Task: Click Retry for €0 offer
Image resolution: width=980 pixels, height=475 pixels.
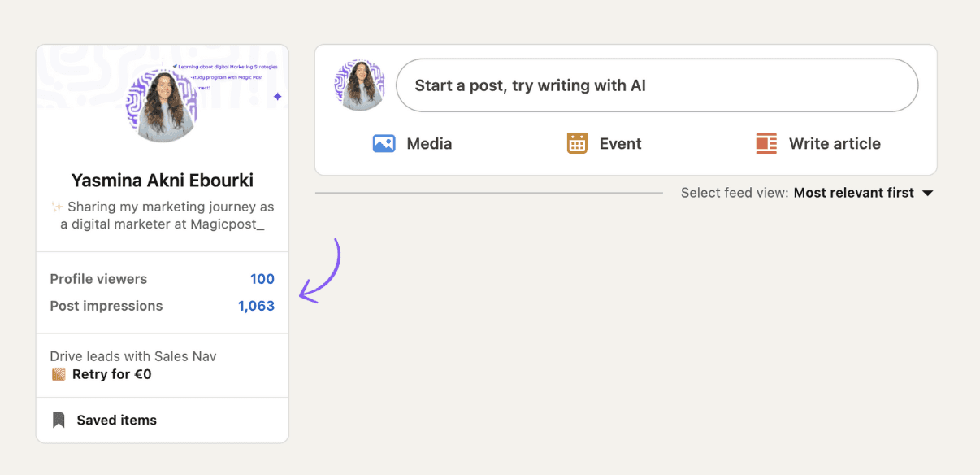Action: (x=112, y=375)
